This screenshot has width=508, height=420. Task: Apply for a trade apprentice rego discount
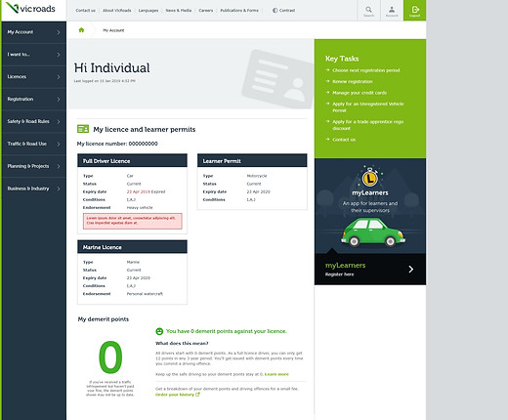coord(368,125)
